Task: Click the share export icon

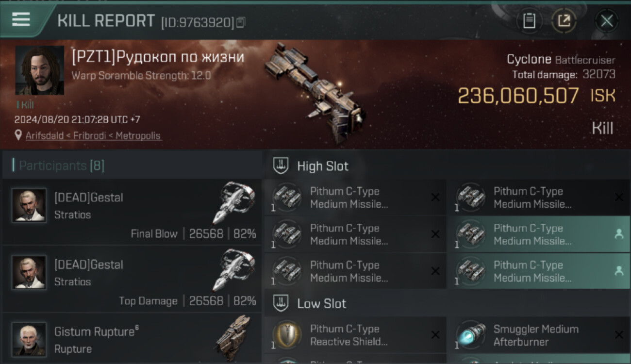Action: [x=564, y=21]
